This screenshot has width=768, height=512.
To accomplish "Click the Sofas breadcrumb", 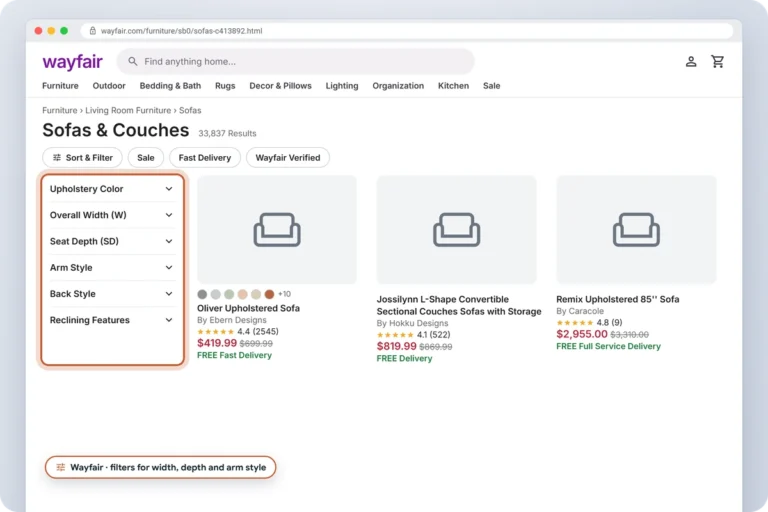I will click(x=190, y=110).
